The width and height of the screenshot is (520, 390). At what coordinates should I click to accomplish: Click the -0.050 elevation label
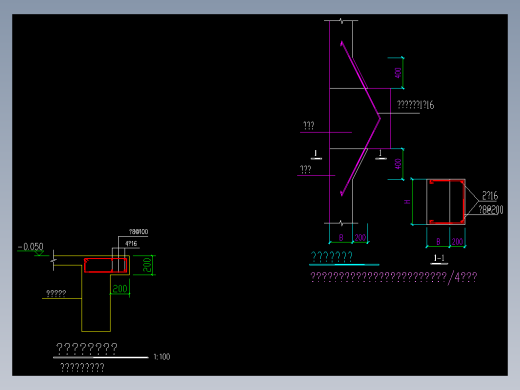pyautogui.click(x=31, y=247)
